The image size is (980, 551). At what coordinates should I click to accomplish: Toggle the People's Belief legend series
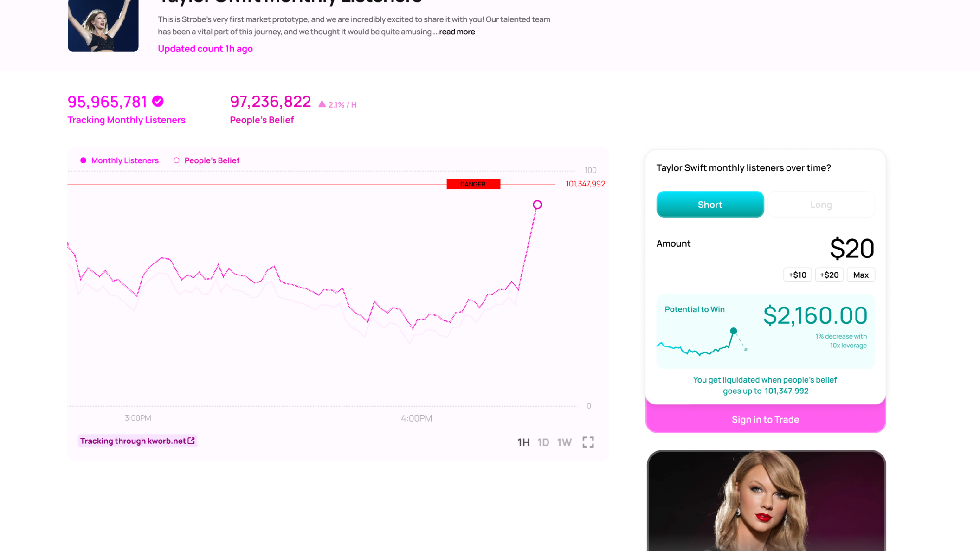pos(206,160)
